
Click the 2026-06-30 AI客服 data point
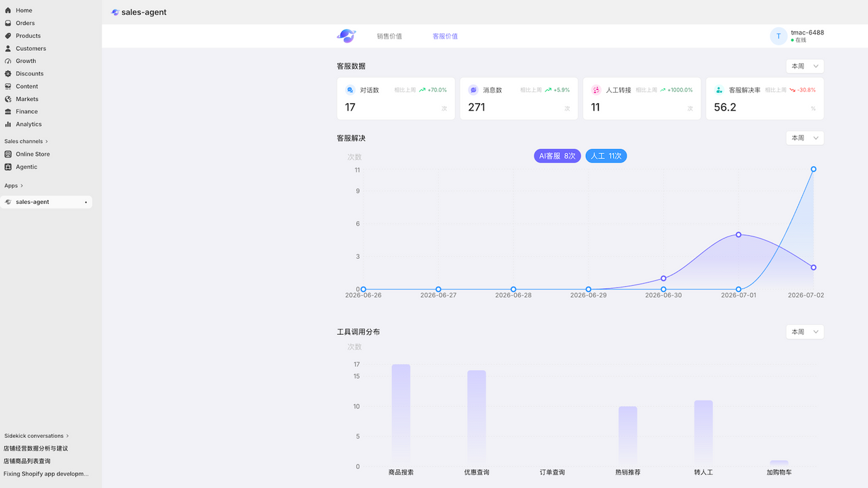click(663, 279)
